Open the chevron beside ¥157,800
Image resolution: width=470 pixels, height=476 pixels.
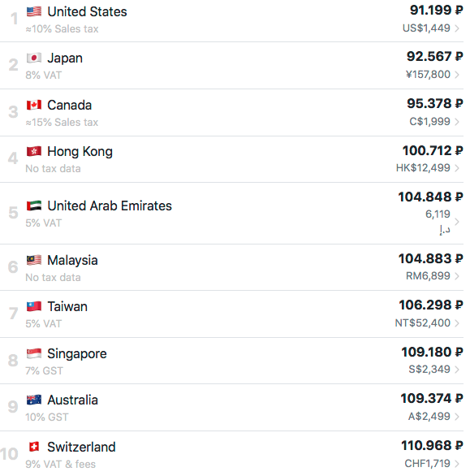457,75
